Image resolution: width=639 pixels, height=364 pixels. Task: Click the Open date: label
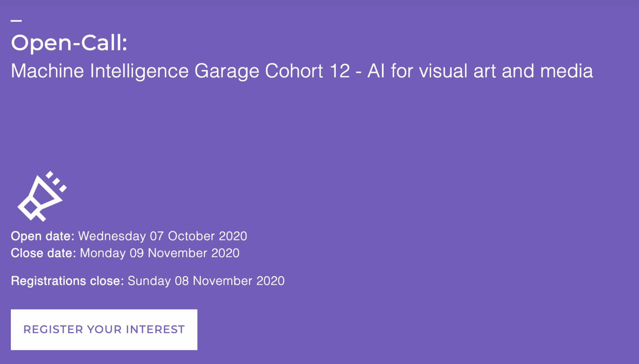(42, 236)
